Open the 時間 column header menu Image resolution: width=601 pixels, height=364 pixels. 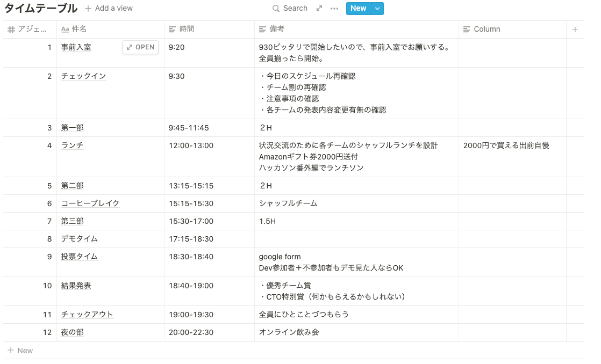209,30
